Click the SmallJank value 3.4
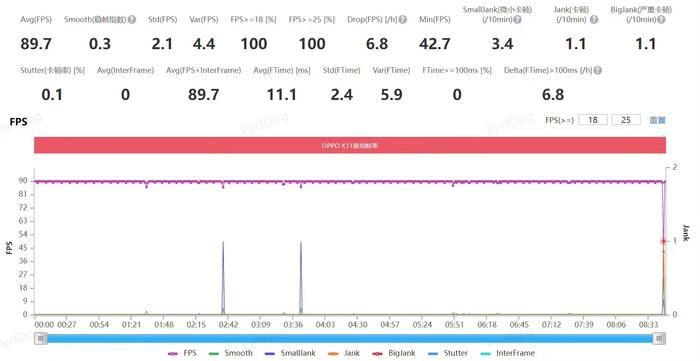The width and height of the screenshot is (700, 361). [502, 44]
